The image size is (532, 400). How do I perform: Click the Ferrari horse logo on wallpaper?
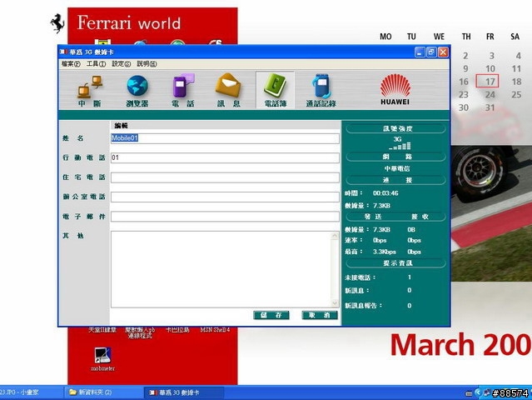click(57, 23)
